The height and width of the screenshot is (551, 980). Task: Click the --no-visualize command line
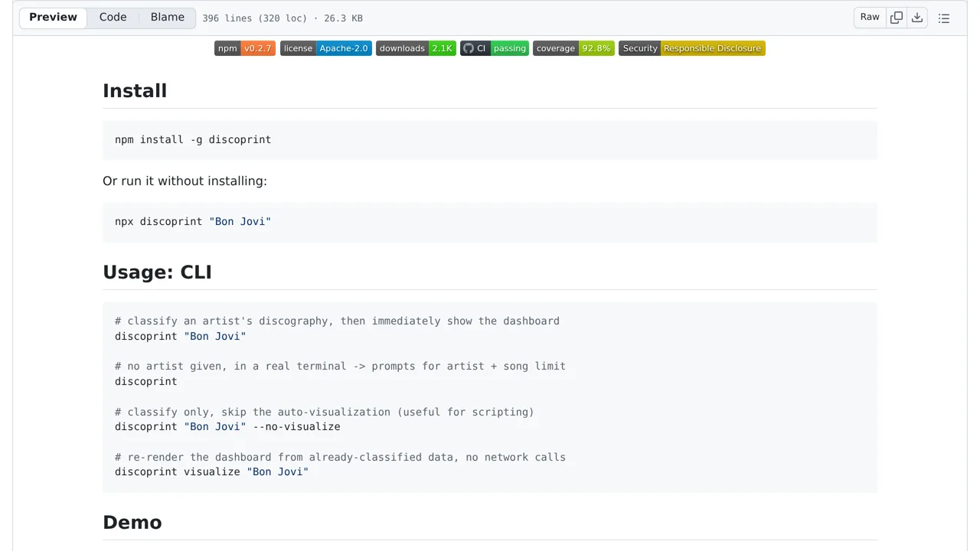[227, 427]
